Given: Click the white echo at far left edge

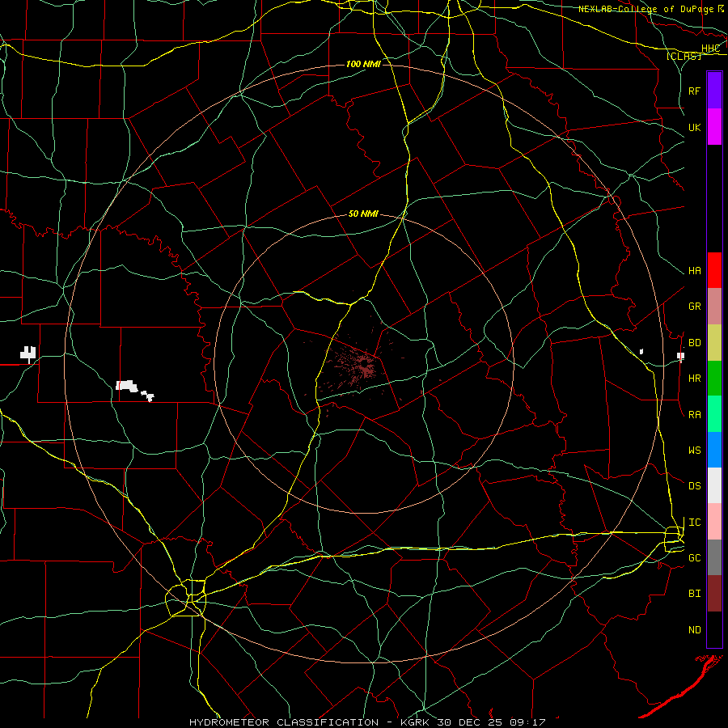Looking at the screenshot, I should 28,353.
